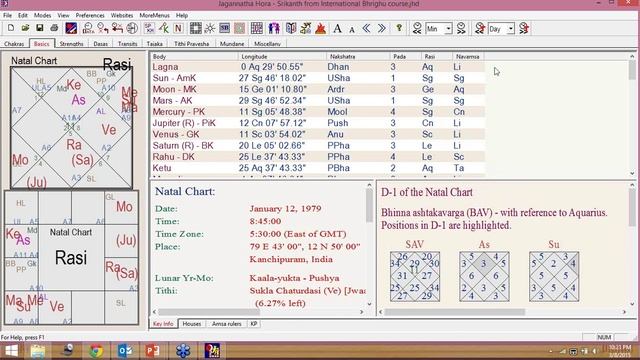The height and width of the screenshot is (360, 640).
Task: Increase font with large A icon
Action: (x=337, y=28)
